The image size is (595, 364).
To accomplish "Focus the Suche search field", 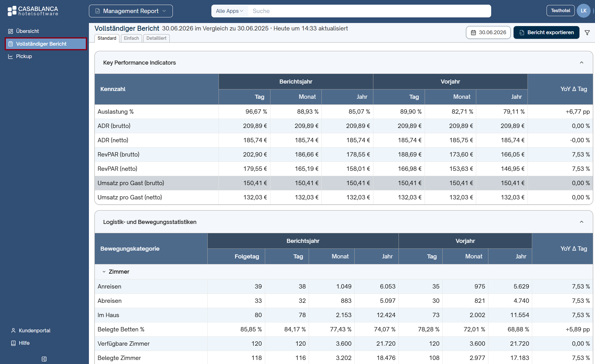I will pos(369,11).
